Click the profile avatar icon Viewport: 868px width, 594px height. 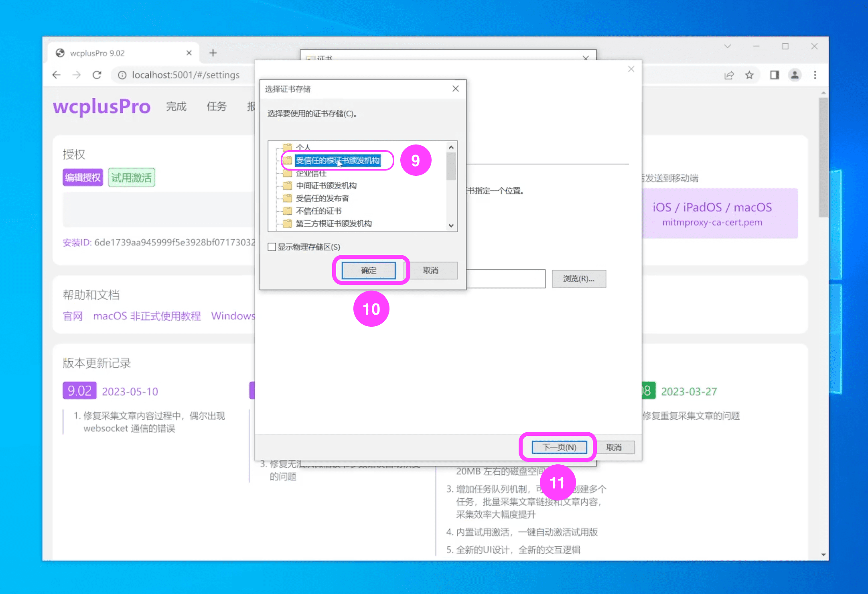tap(795, 75)
